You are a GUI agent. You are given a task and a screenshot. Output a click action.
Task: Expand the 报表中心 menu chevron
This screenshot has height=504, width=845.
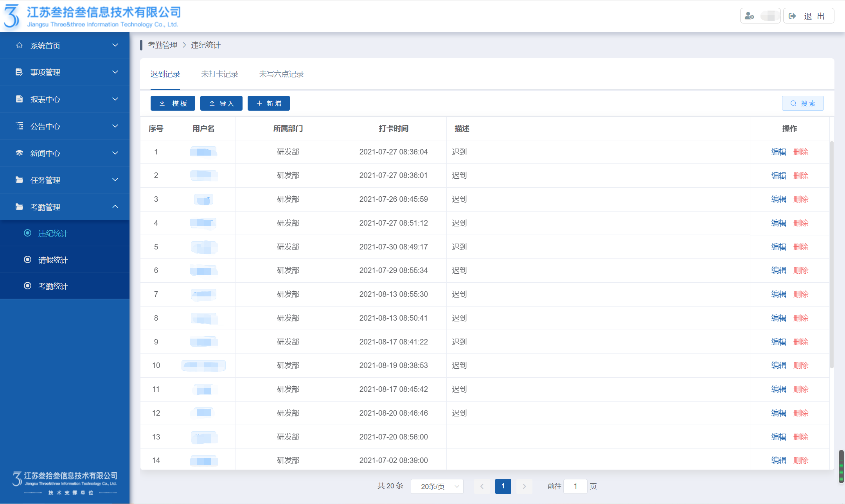point(115,99)
